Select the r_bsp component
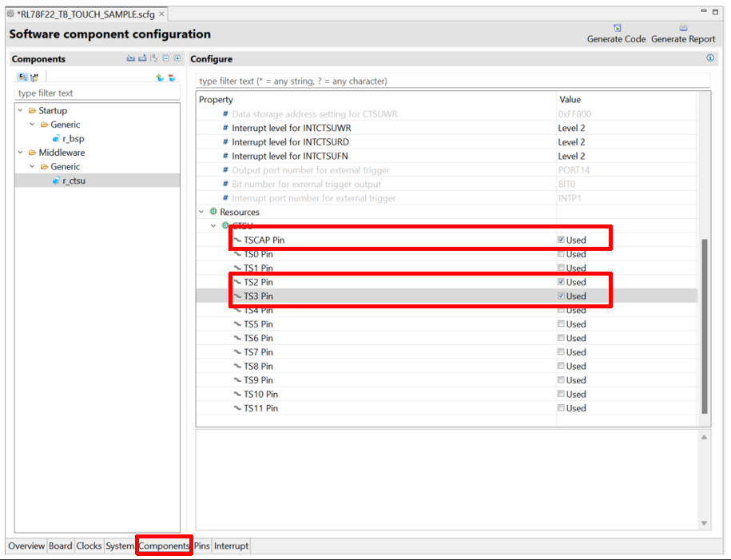The height and width of the screenshot is (560, 731). (x=73, y=138)
